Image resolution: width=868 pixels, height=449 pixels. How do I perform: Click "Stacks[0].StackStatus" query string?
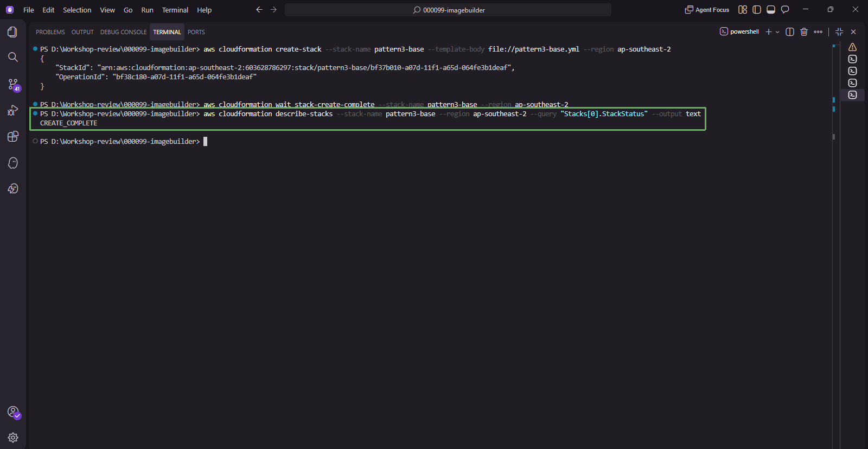point(604,114)
